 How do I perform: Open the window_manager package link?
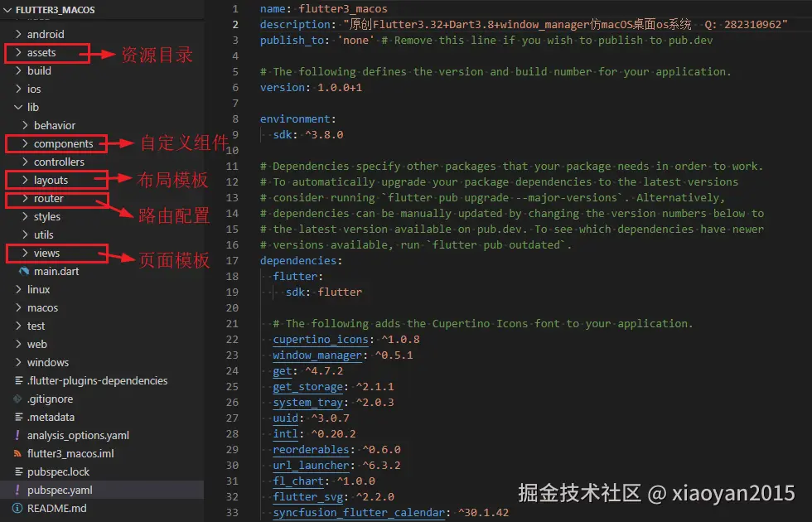tap(317, 355)
